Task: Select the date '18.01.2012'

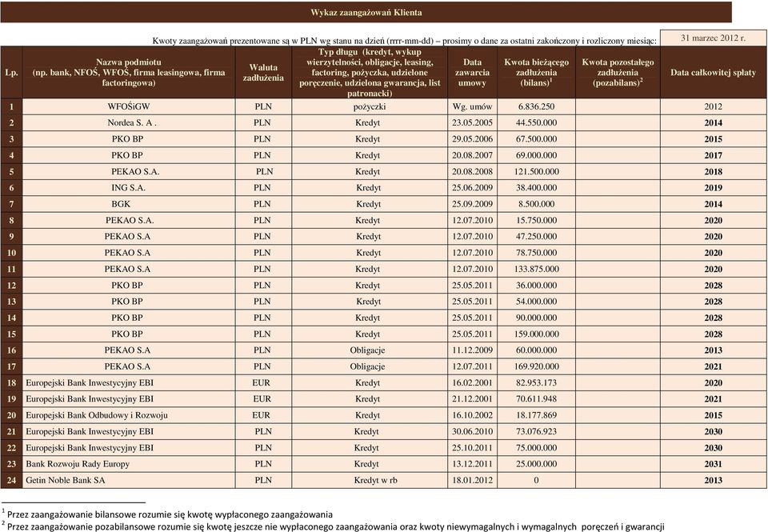Action: (x=472, y=480)
